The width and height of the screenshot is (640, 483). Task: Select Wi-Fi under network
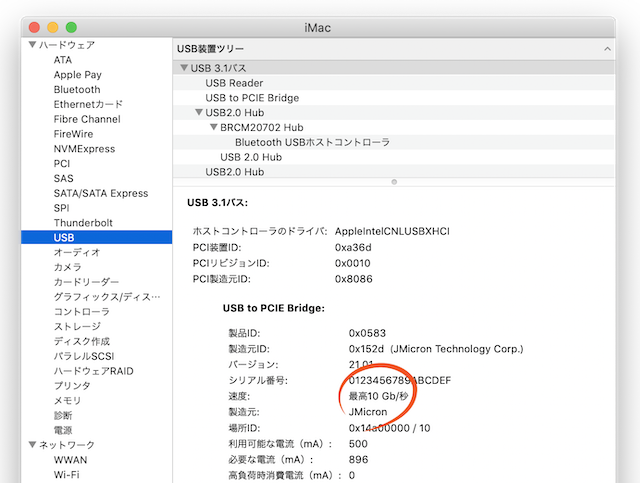point(67,474)
